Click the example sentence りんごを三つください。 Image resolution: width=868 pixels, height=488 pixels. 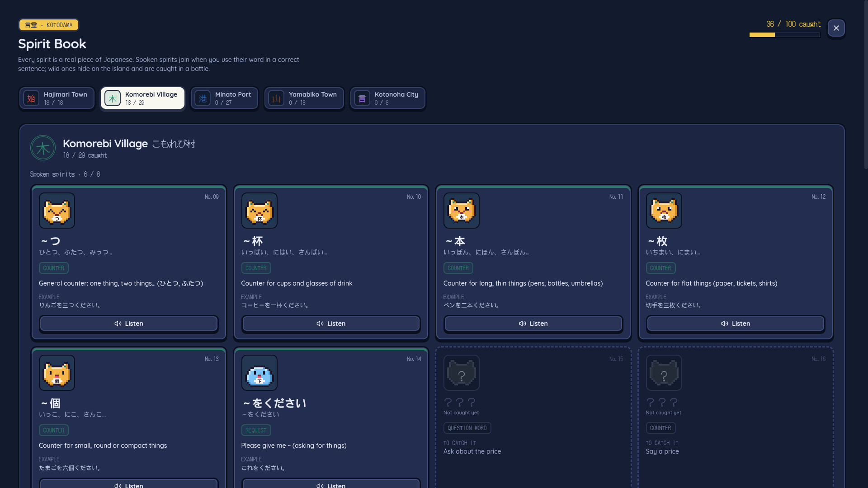coord(71,305)
